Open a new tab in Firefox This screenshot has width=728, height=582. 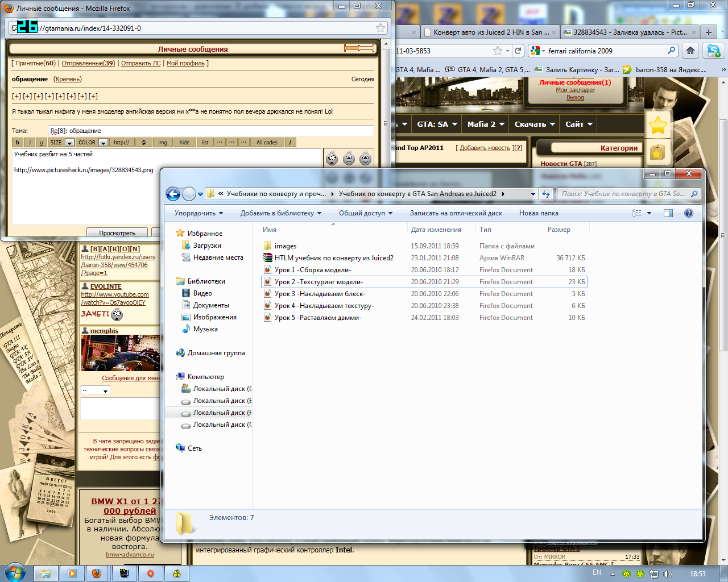click(709, 32)
